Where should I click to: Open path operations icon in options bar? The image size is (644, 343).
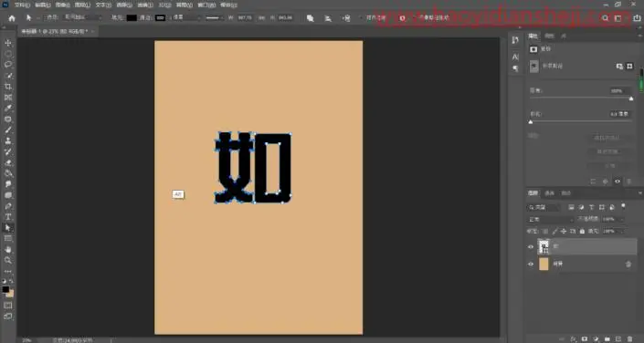point(310,18)
